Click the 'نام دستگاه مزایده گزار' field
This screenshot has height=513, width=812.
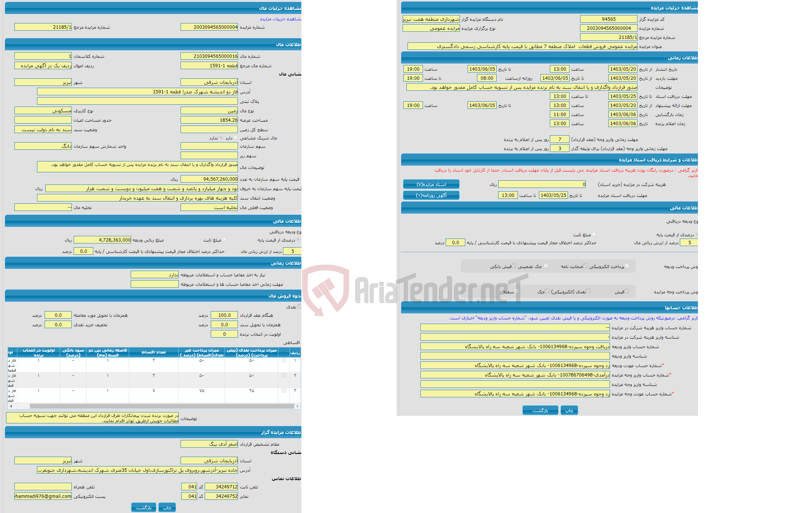click(431, 19)
